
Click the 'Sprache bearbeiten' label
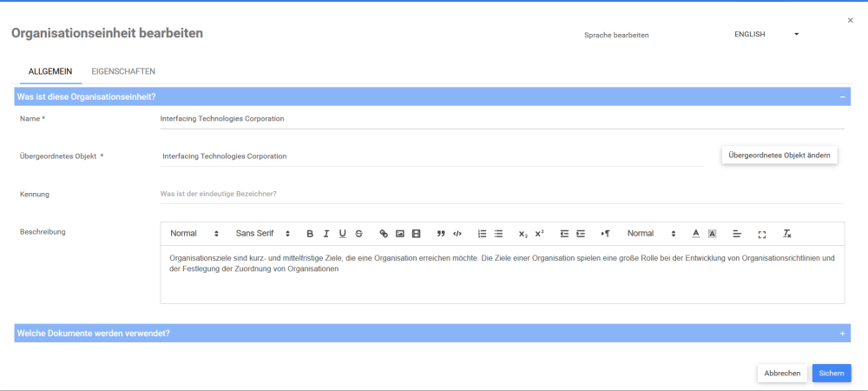[616, 35]
